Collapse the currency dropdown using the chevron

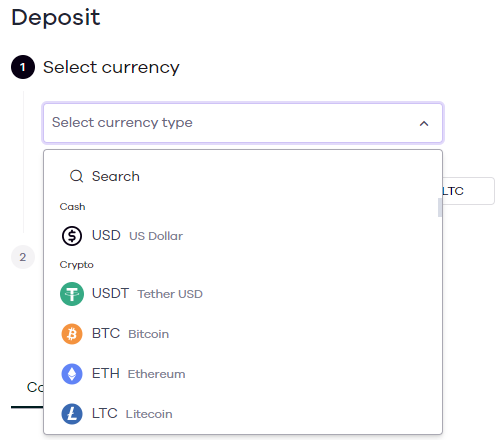[x=424, y=124]
